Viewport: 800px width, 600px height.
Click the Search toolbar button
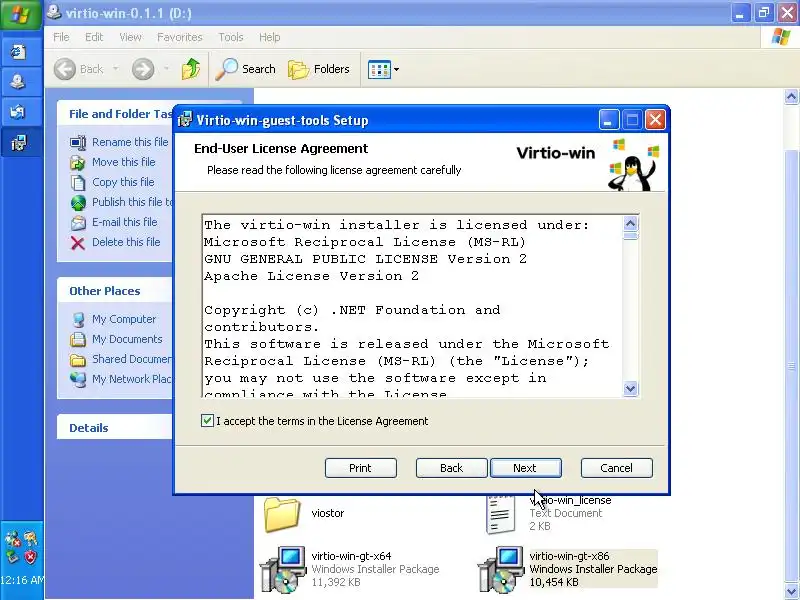[245, 69]
